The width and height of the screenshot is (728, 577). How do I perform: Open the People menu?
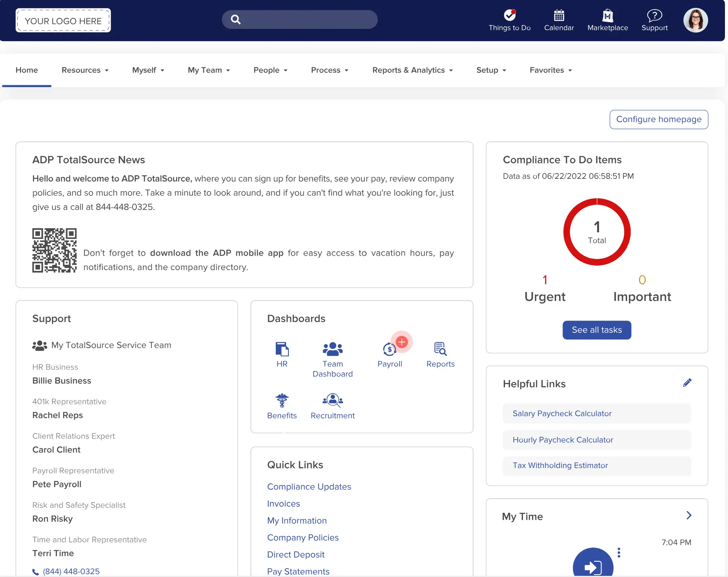click(x=270, y=70)
